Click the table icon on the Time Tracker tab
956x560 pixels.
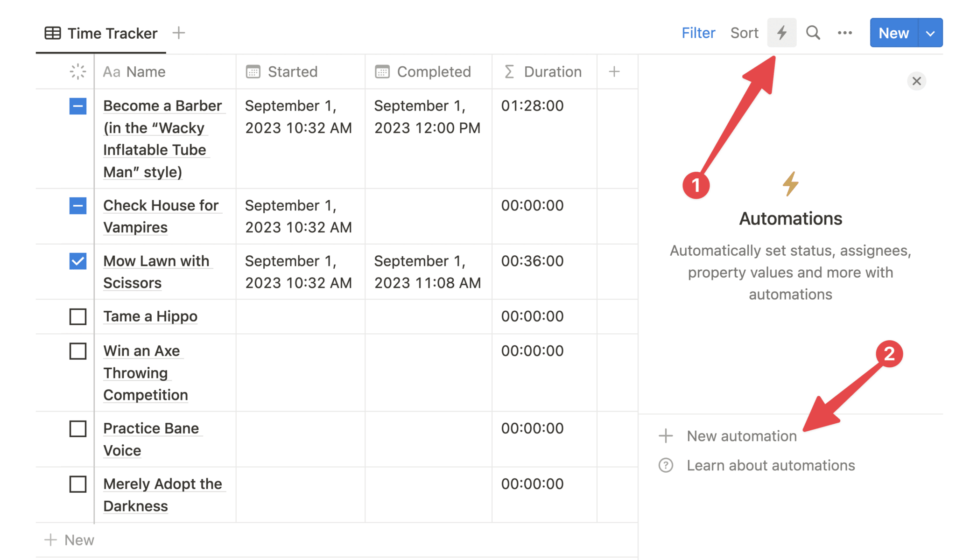pyautogui.click(x=53, y=33)
